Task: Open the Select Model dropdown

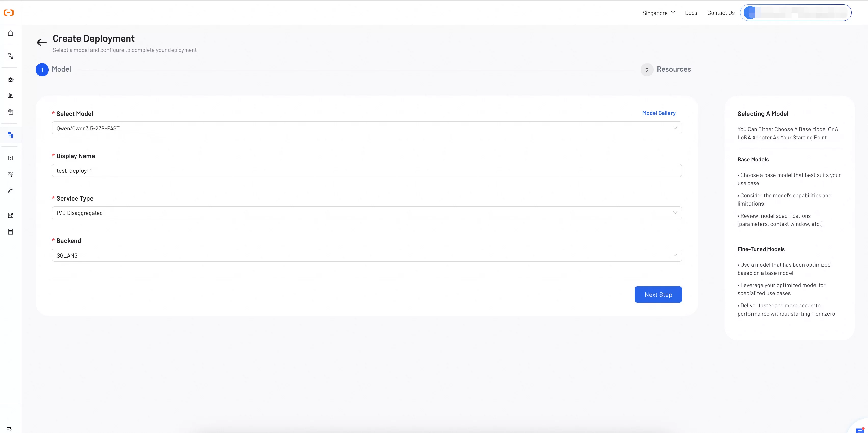Action: [x=367, y=128]
